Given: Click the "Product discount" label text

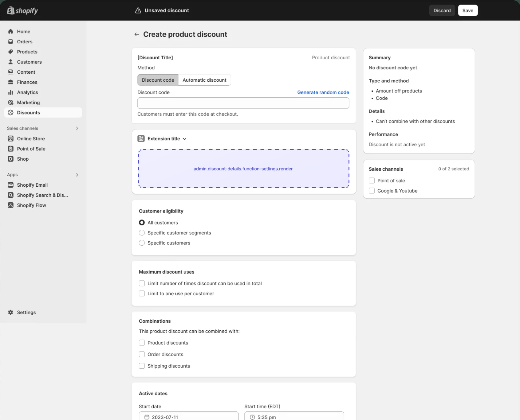Looking at the screenshot, I should 331,57.
